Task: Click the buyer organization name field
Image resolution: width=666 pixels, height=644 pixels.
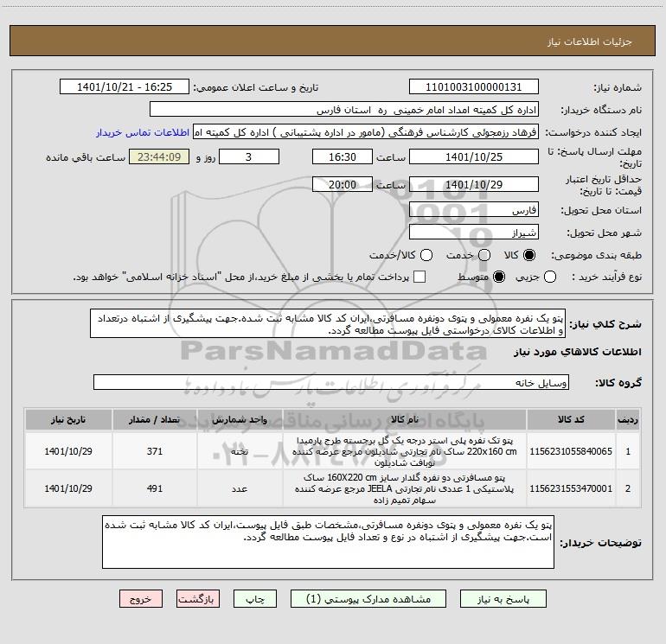Action: coord(344,110)
